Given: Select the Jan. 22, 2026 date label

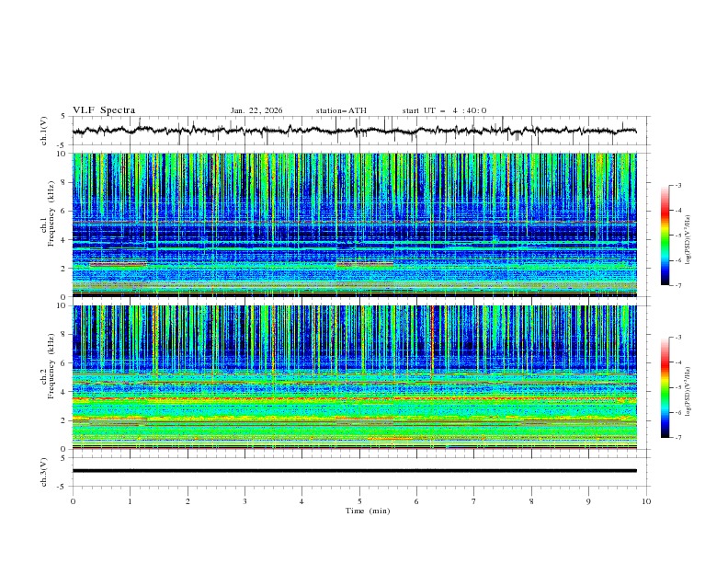Looking at the screenshot, I should coord(256,110).
